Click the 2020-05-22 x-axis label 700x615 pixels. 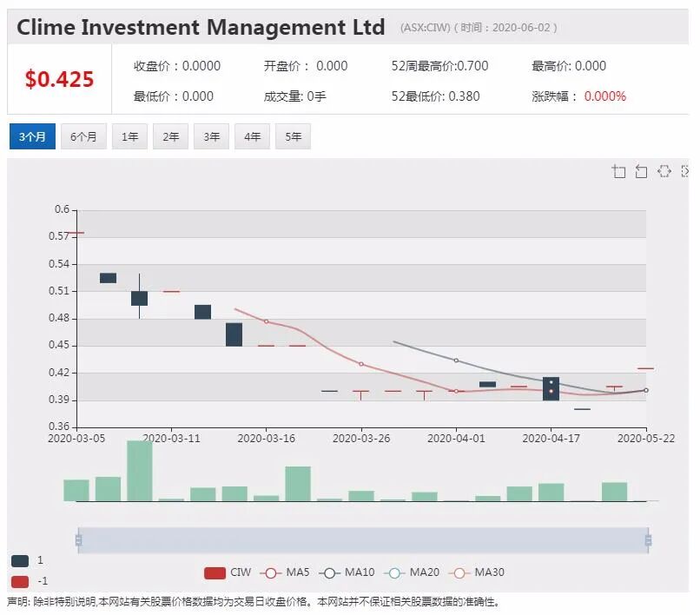646,439
